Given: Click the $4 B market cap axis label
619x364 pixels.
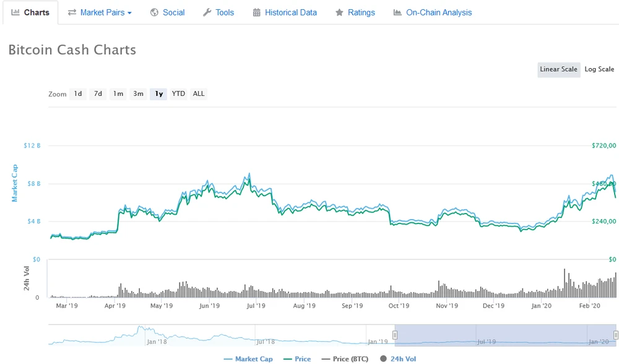Looking at the screenshot, I should 33,222.
